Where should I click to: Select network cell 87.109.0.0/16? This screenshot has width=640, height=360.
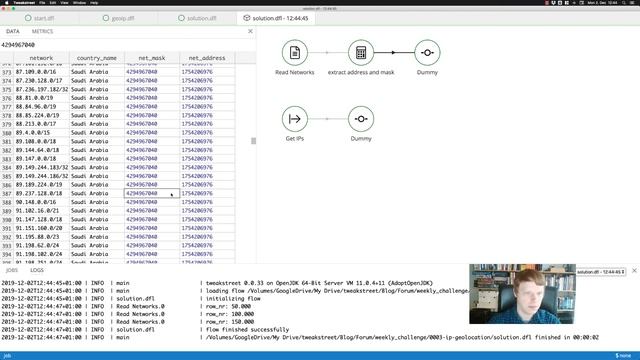[x=41, y=72]
